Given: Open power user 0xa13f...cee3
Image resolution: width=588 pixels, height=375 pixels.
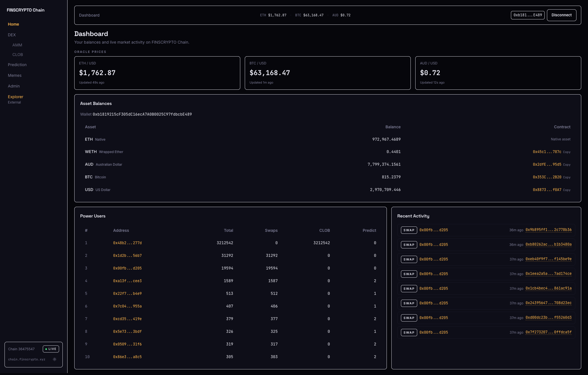Looking at the screenshot, I should [x=127, y=281].
